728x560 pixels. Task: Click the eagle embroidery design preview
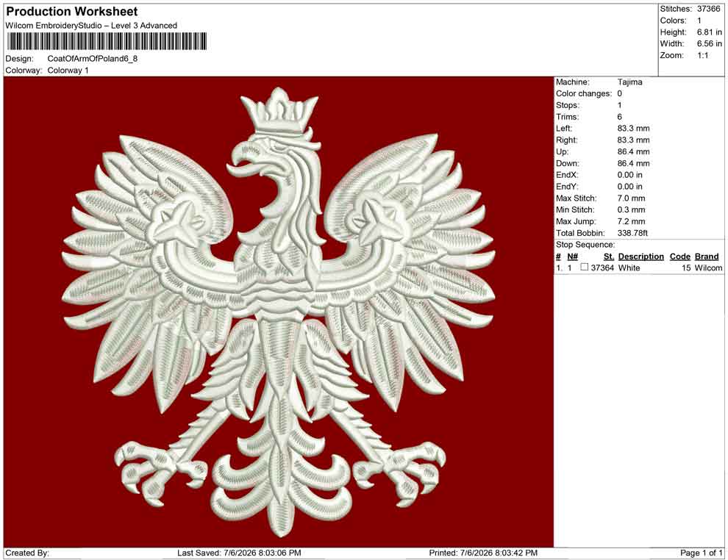tap(279, 312)
